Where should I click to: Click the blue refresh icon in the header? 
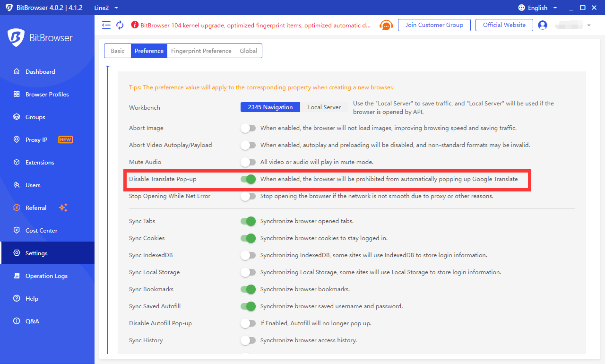click(120, 25)
